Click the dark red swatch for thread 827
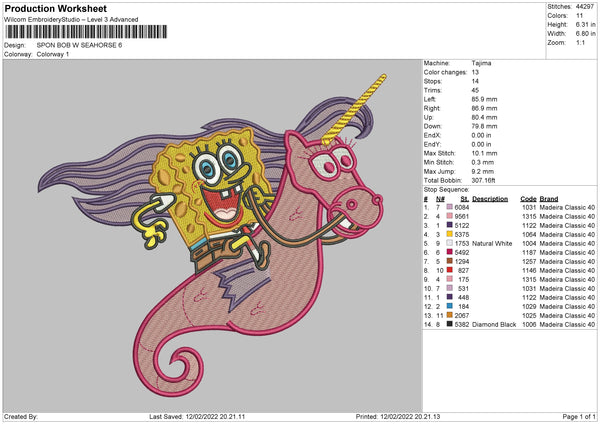Screen dimensions: 600x424 (x=452, y=268)
